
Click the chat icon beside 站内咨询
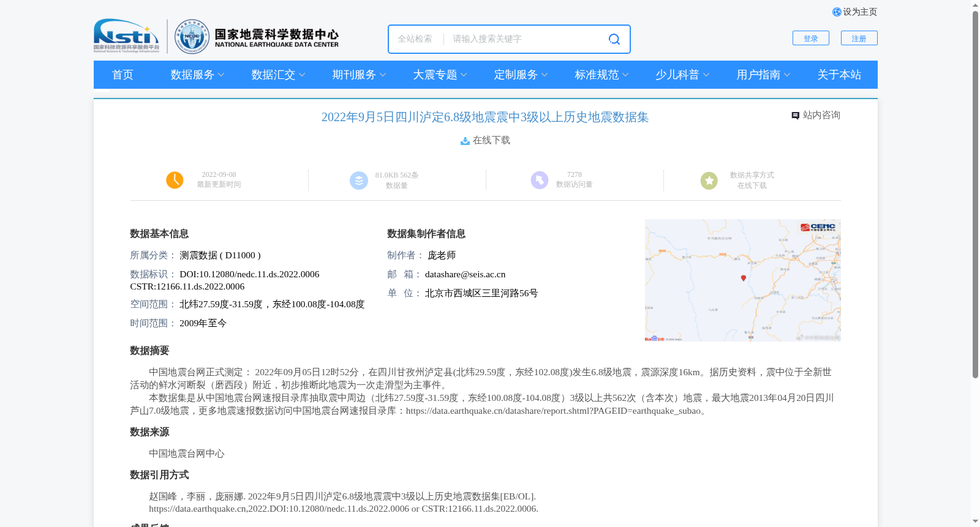point(796,116)
